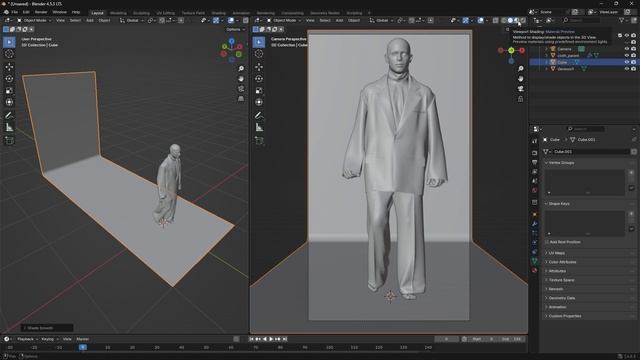The height and width of the screenshot is (360, 640).
Task: Open the Modifiers wrench tab in Properties
Action: 535,224
